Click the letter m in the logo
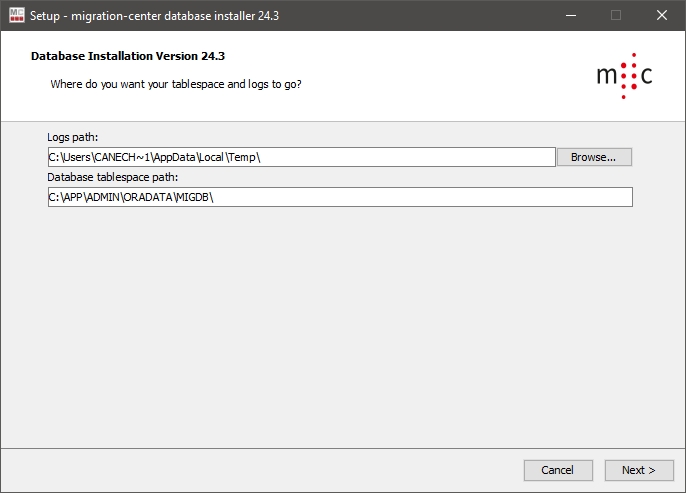 [x=606, y=77]
